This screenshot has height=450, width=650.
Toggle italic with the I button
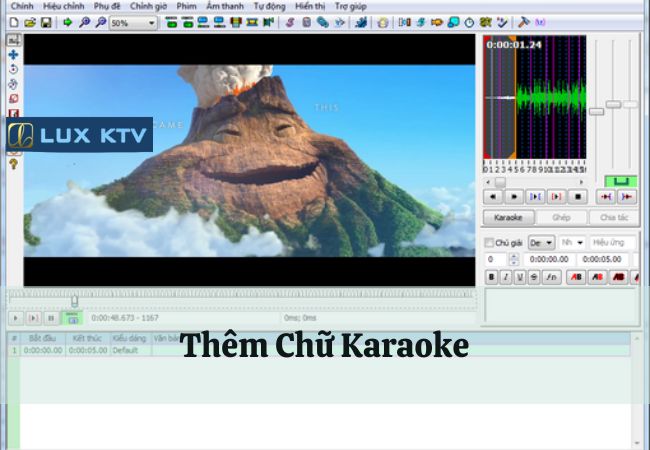pos(506,277)
